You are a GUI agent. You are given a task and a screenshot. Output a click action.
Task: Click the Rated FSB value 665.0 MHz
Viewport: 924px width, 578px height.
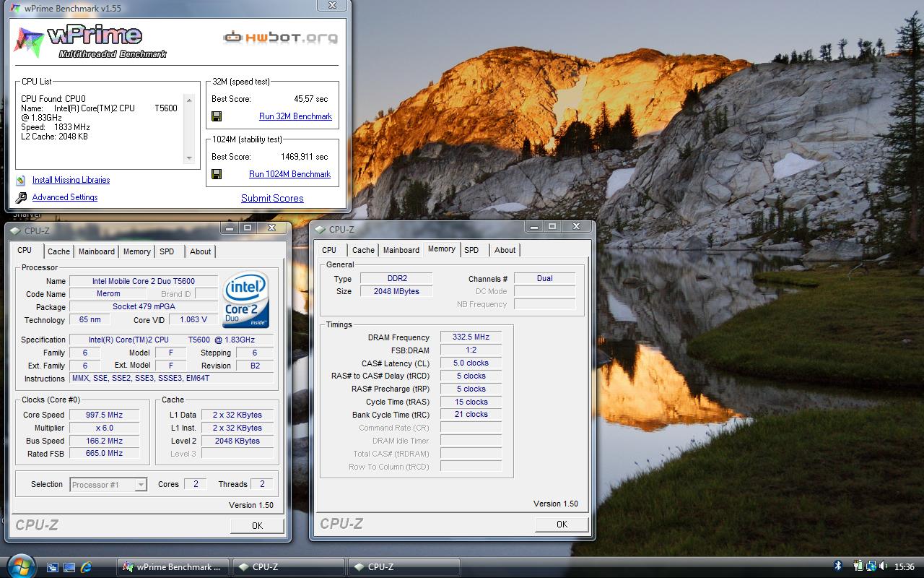(105, 454)
